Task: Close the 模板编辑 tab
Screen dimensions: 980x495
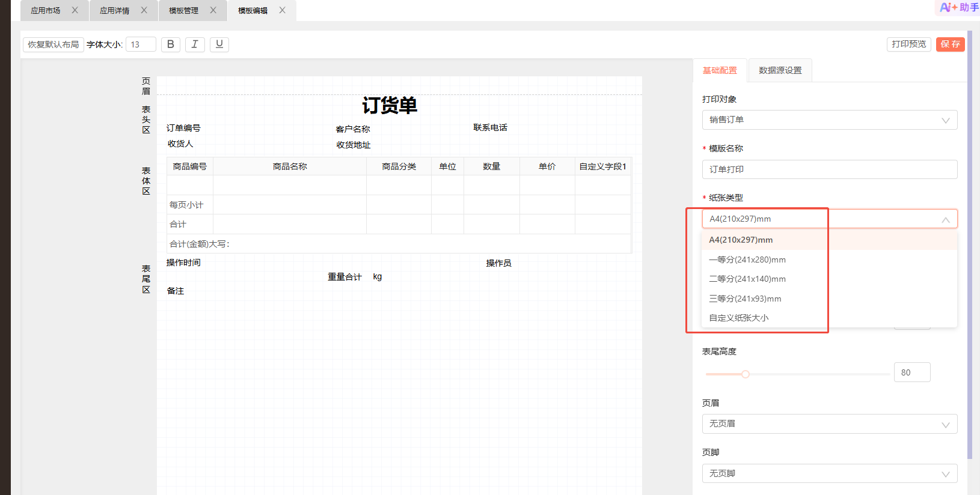Action: pyautogui.click(x=283, y=10)
